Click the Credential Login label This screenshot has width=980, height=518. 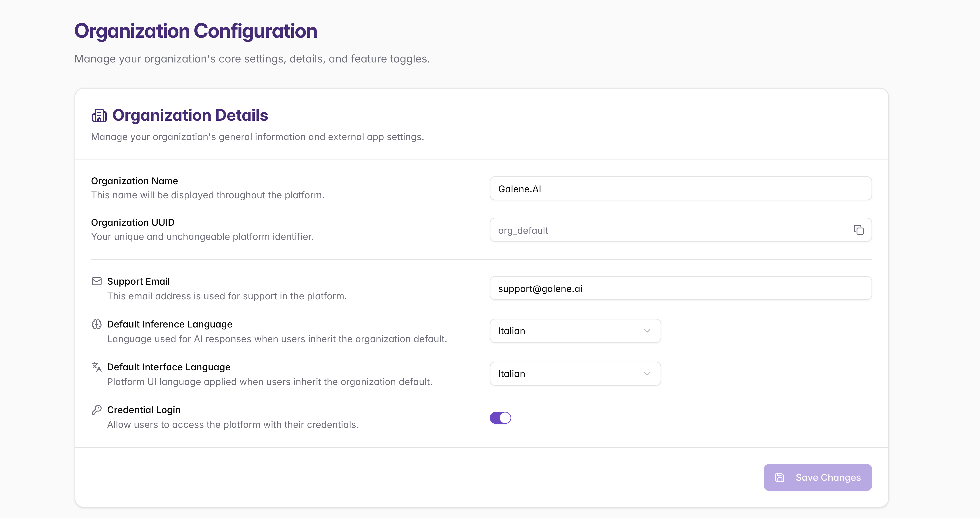[x=144, y=410]
